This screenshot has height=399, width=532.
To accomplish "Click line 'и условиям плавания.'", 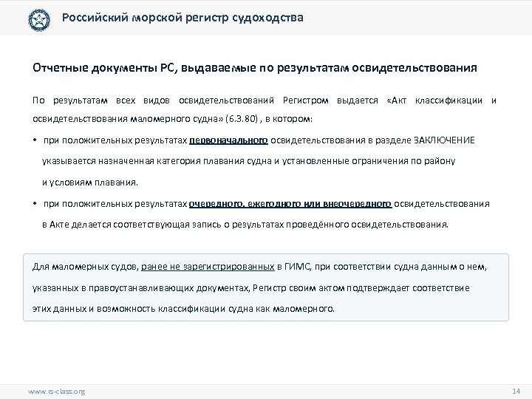I will [90, 183].
